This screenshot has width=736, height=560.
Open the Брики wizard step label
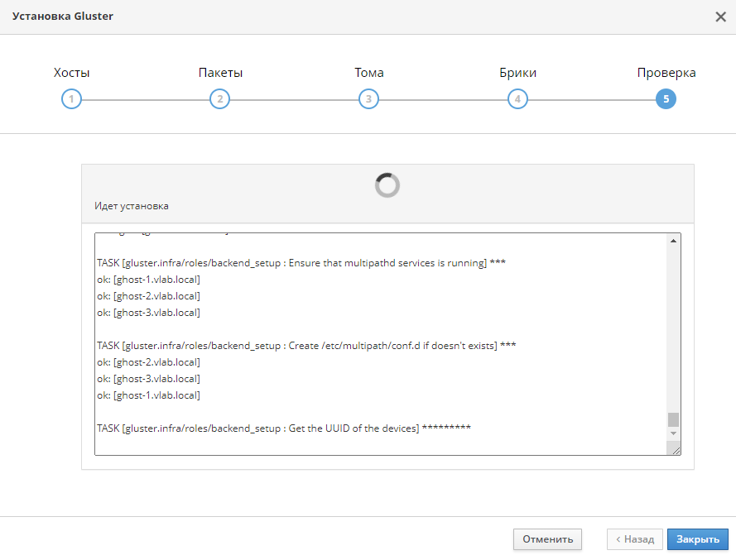point(517,73)
